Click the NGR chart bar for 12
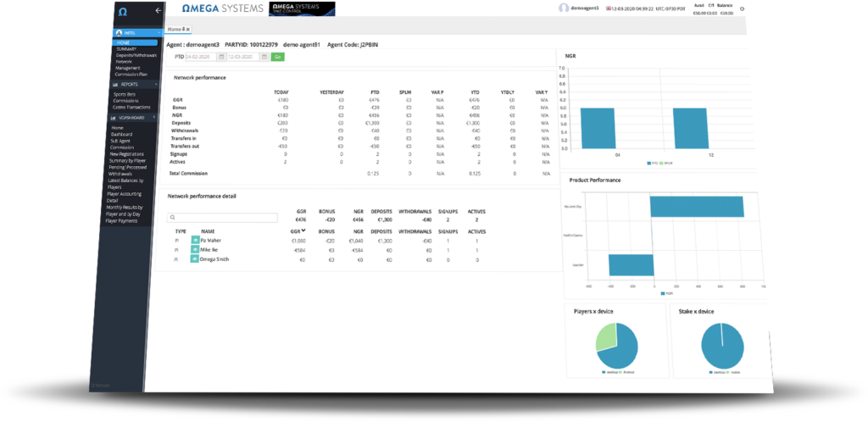The height and width of the screenshot is (422, 868). [x=690, y=128]
